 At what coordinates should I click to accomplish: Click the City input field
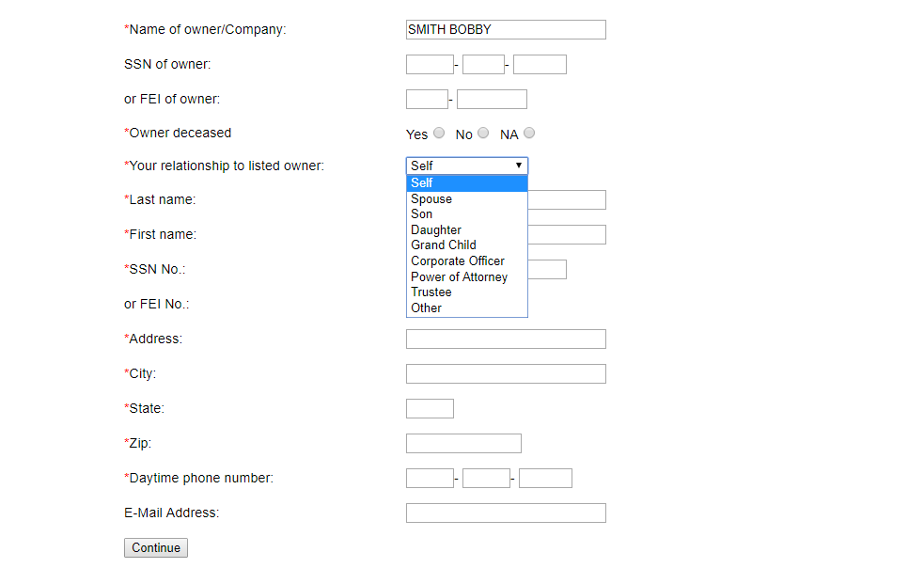tap(506, 374)
